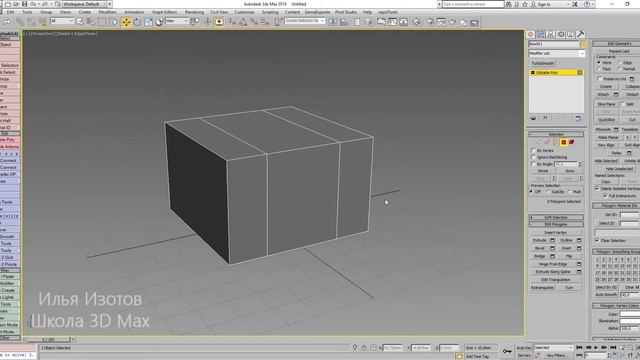Click Go to End playback icon

coord(613,347)
